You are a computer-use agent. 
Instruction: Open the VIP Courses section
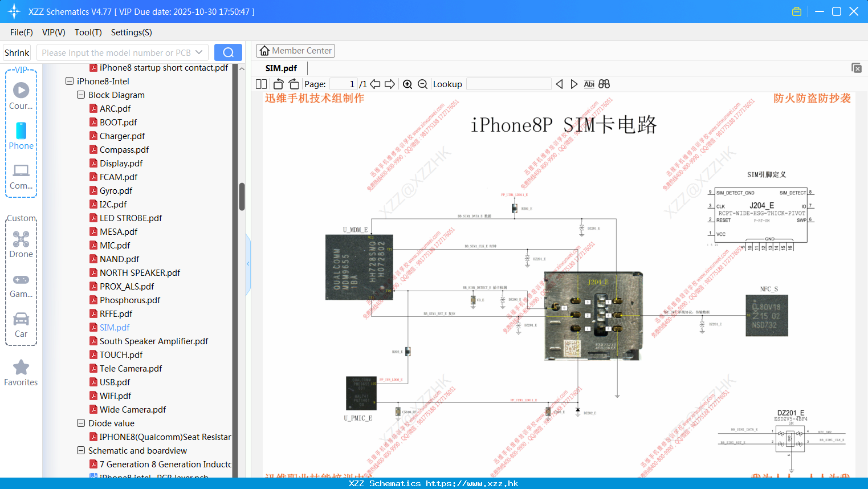click(x=21, y=96)
